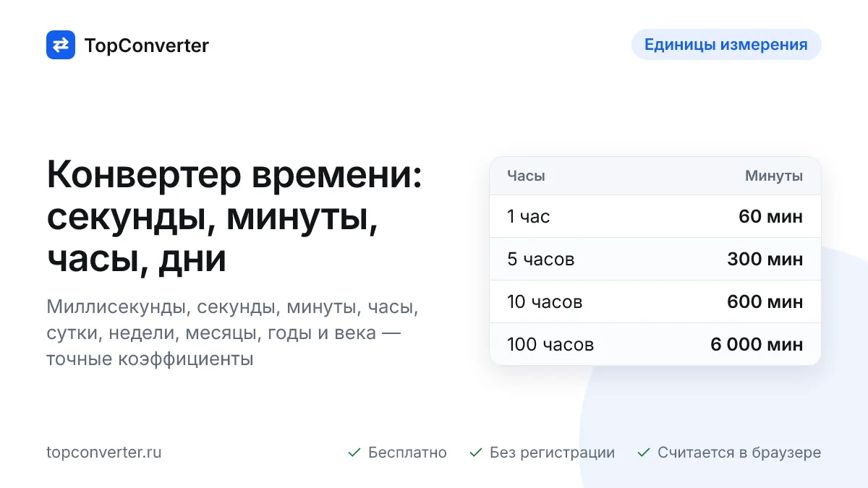Click the blue TopConverter swap-arrows logo icon

pyautogui.click(x=61, y=45)
